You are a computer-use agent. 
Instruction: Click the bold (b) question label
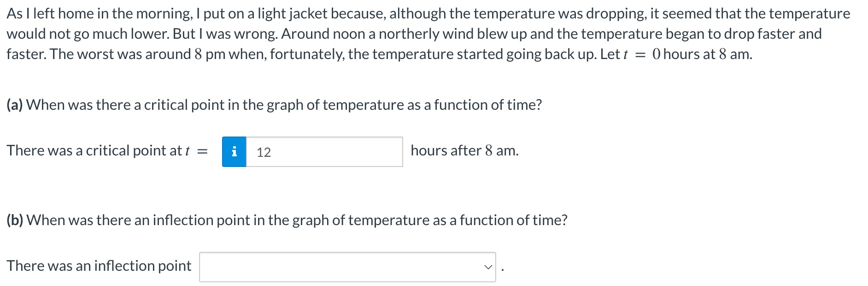(15, 220)
